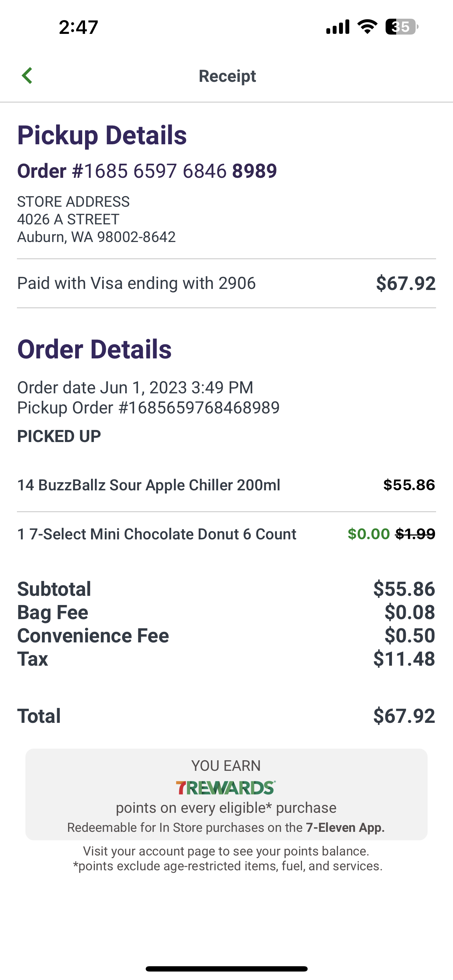Tap the green $0.00 discounted price
The width and height of the screenshot is (453, 980).
coord(369,534)
